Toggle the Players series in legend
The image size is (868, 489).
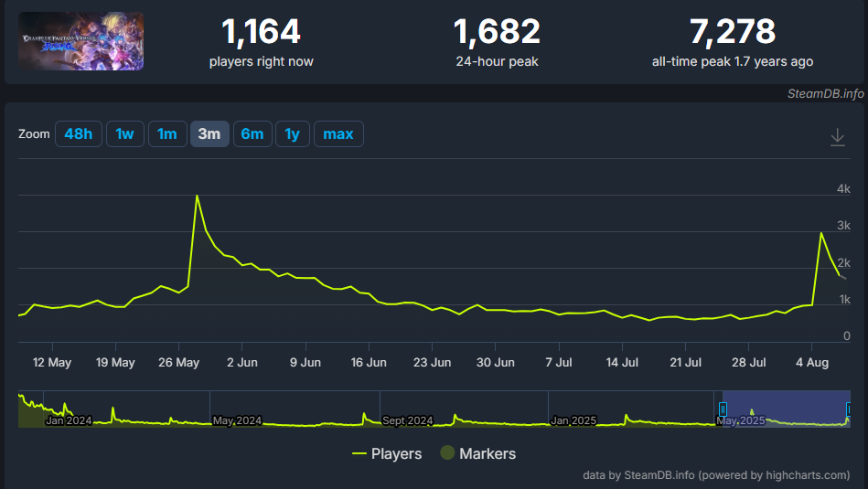coord(387,453)
